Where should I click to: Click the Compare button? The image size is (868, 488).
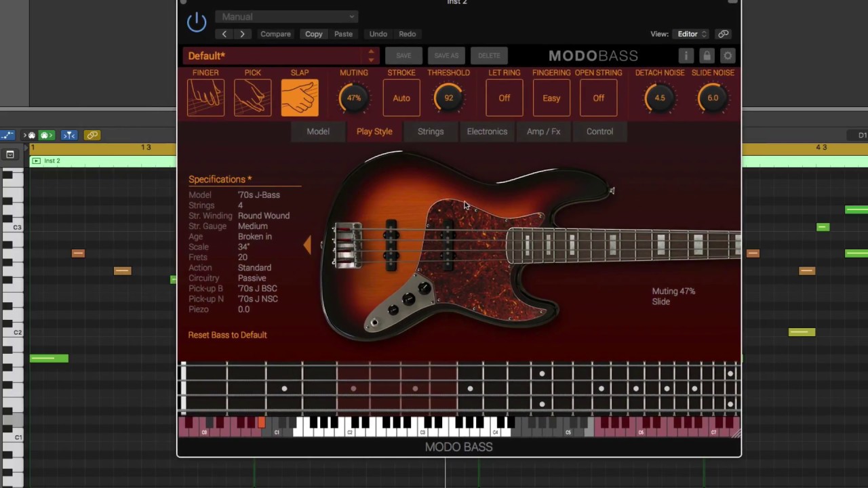coord(275,34)
